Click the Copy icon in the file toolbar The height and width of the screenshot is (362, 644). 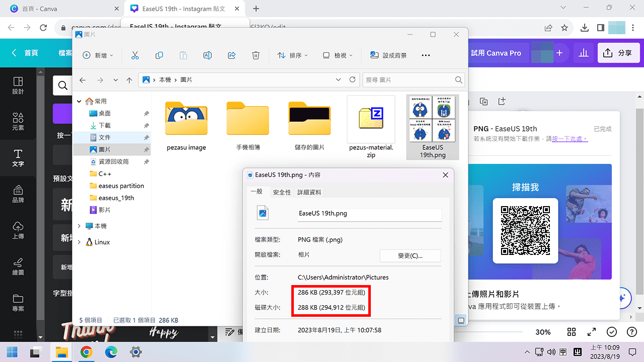[x=159, y=55]
